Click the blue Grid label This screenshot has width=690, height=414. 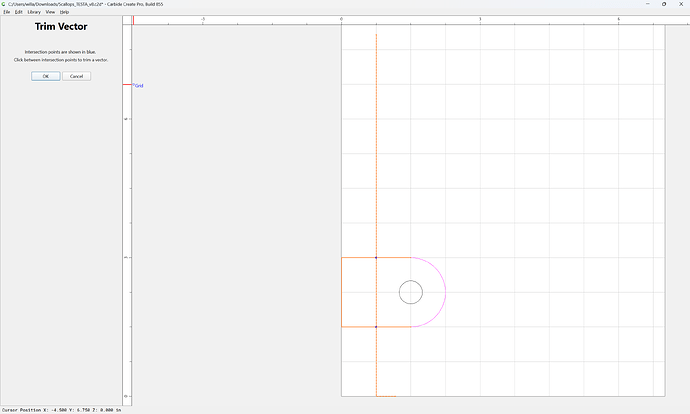click(139, 86)
